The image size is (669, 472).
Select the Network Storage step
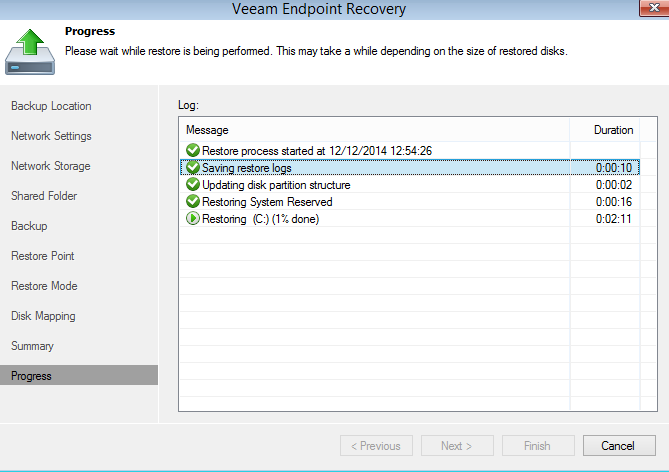click(51, 166)
